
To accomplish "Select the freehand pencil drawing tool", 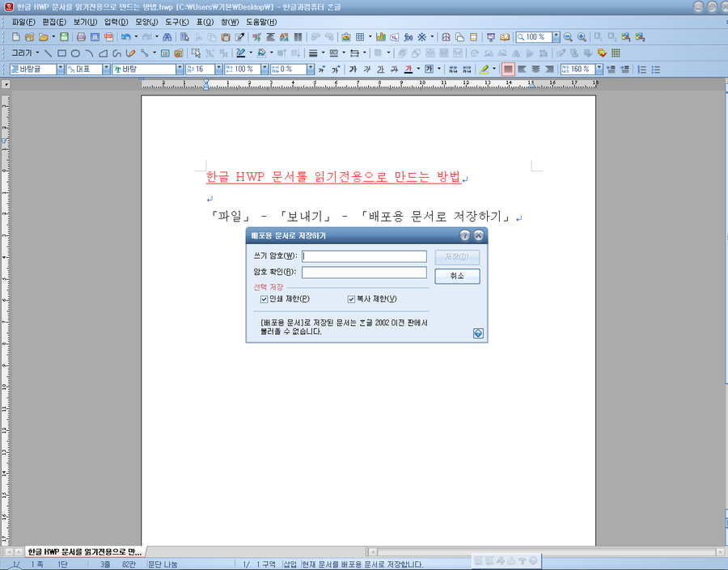I will click(x=131, y=53).
